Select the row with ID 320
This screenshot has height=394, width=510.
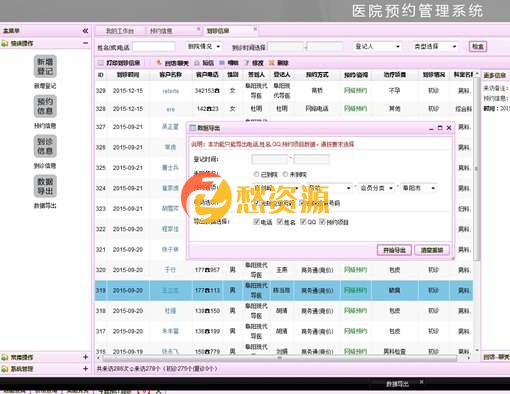[284, 270]
